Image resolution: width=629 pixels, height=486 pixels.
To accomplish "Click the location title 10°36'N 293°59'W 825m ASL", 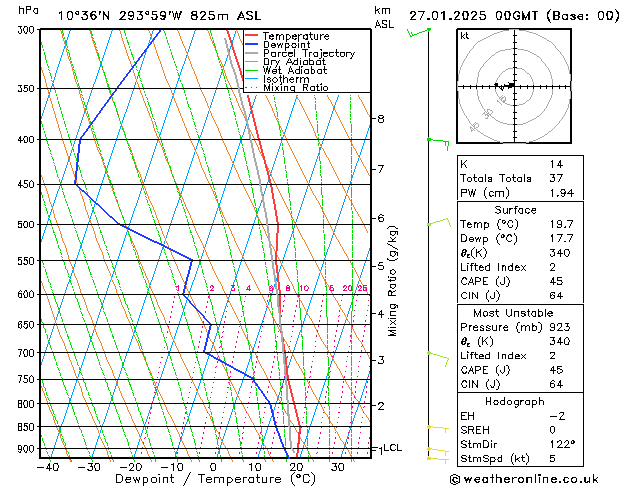I will (x=159, y=16).
